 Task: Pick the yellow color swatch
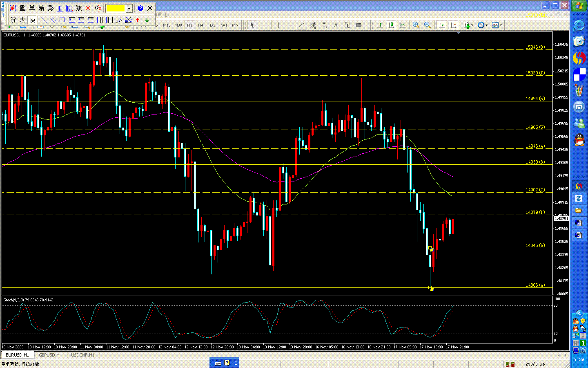[116, 8]
